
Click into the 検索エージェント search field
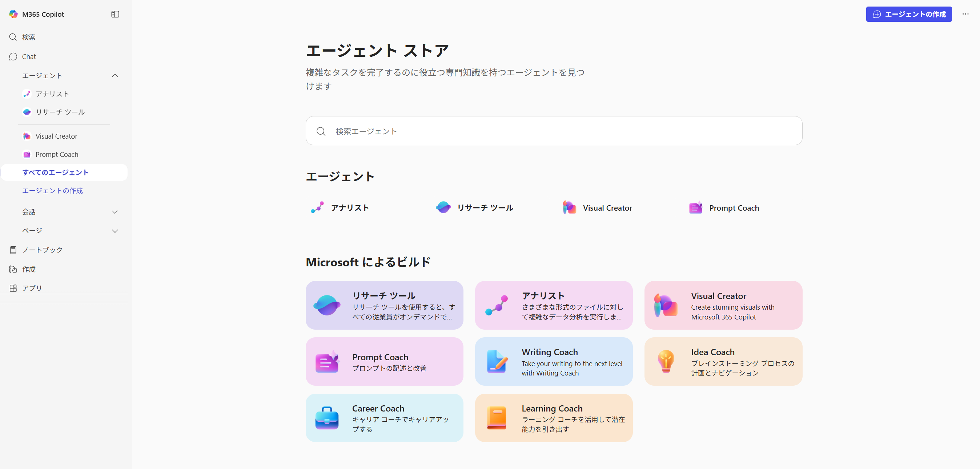(x=554, y=131)
